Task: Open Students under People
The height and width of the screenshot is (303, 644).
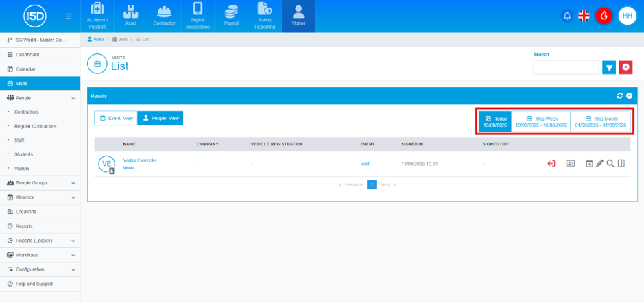Action: (x=23, y=154)
